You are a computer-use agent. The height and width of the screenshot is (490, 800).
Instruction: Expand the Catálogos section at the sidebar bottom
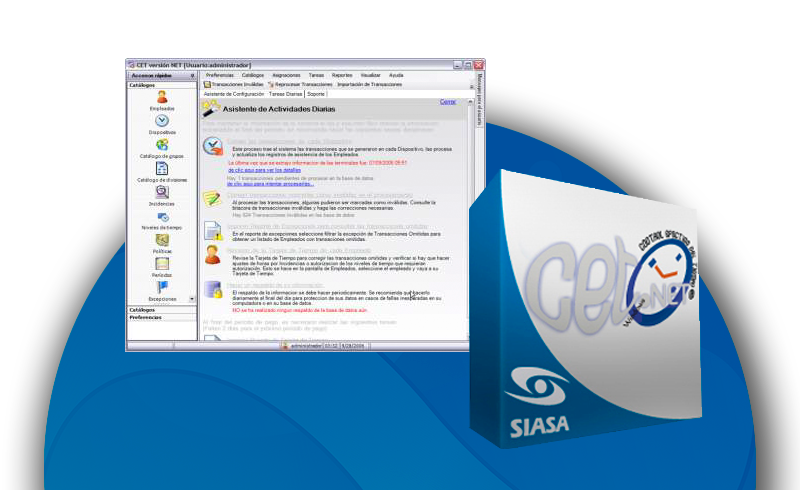pyautogui.click(x=162, y=310)
